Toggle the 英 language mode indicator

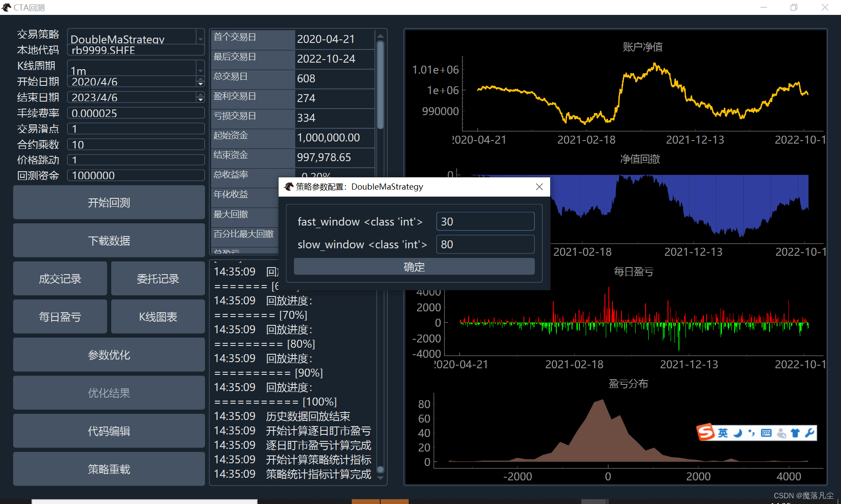(x=723, y=433)
